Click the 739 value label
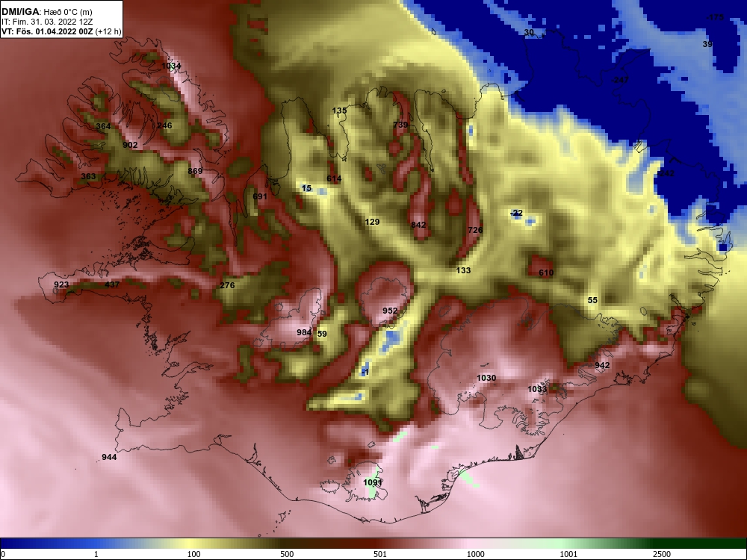 click(x=400, y=125)
